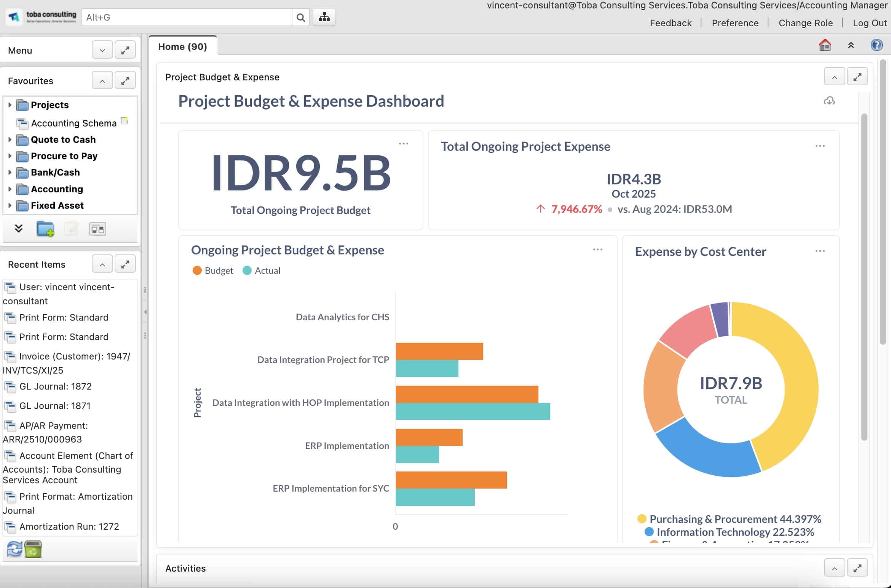Click the red Home house icon
Viewport: 891px width, 588px height.
[825, 45]
